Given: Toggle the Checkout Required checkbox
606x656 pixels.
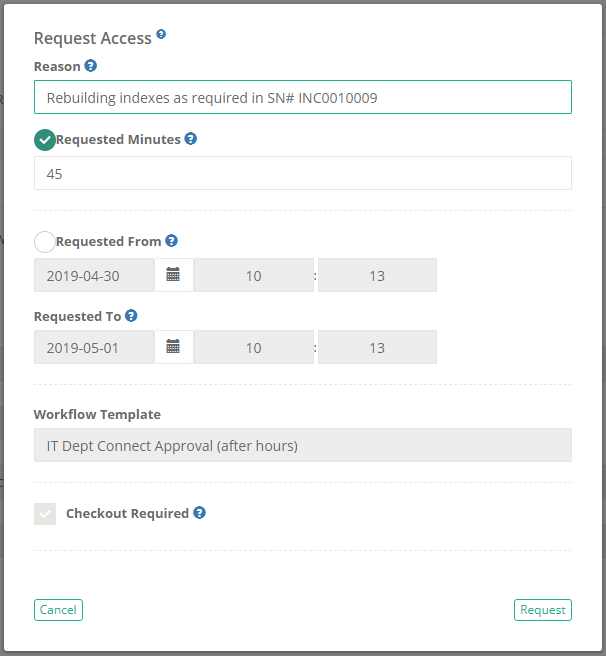Looking at the screenshot, I should 45,514.
